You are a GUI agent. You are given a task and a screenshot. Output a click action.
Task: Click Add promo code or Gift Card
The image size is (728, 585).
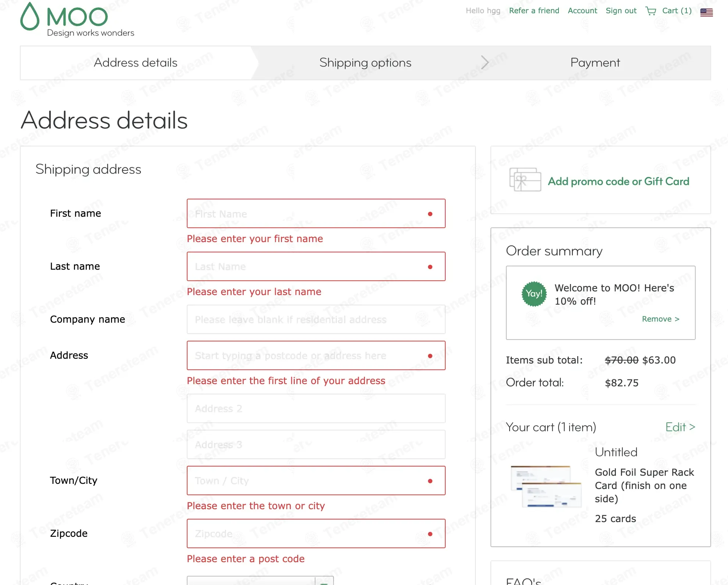pos(618,181)
